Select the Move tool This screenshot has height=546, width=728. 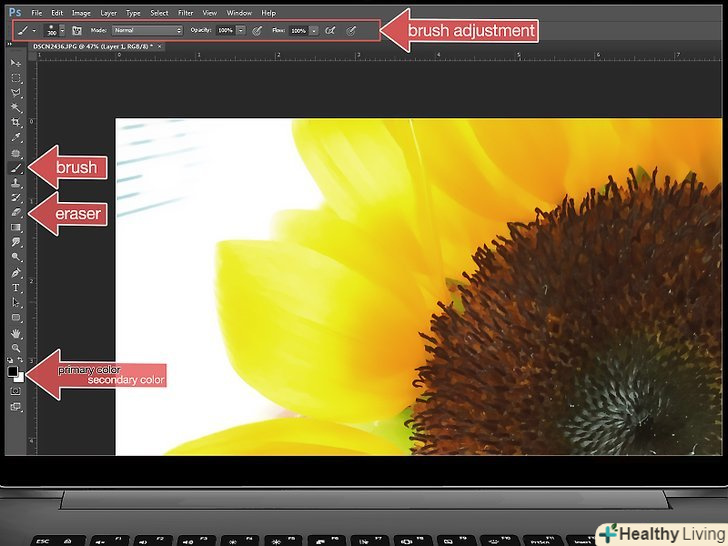point(15,63)
